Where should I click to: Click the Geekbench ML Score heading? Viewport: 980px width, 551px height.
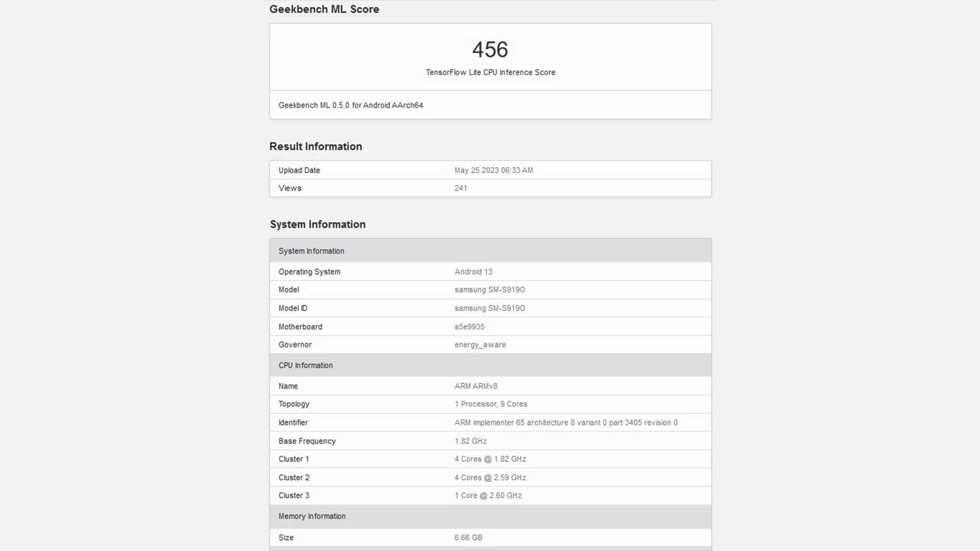tap(324, 9)
